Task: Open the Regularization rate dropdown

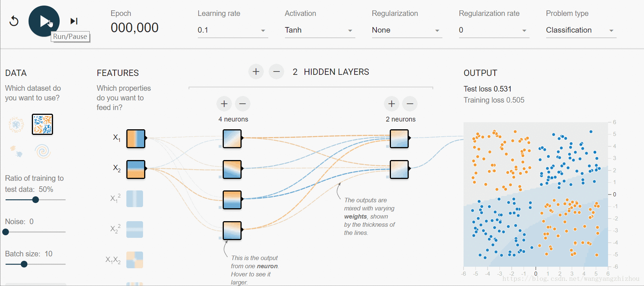Action: pyautogui.click(x=494, y=30)
